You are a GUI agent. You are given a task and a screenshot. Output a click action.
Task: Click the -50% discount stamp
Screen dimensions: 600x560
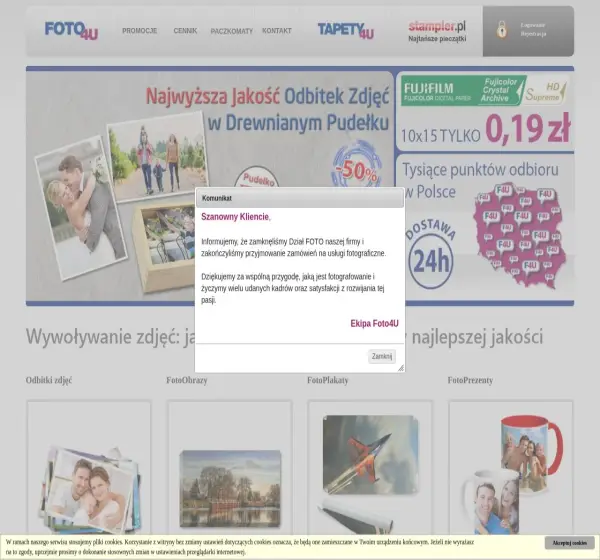pos(357,165)
